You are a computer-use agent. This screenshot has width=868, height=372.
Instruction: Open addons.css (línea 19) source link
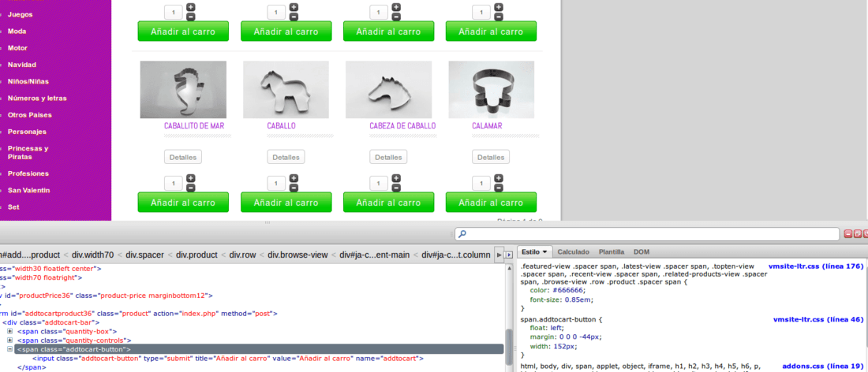coord(823,366)
